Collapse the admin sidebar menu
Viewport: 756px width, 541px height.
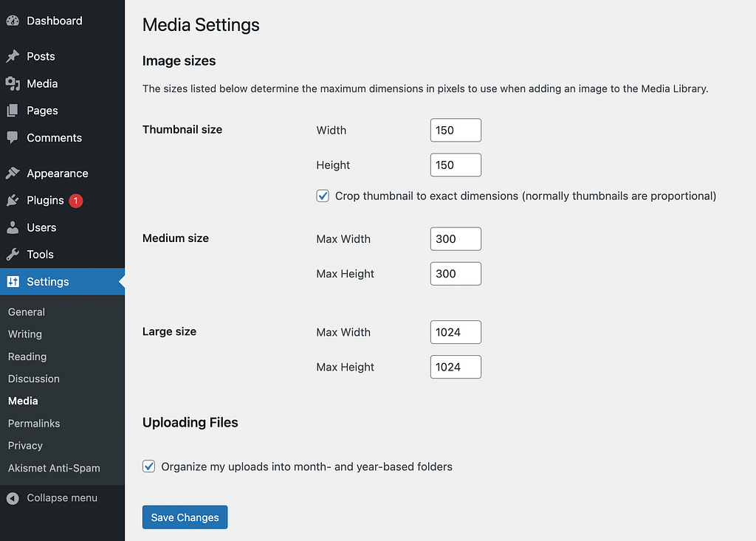pos(52,497)
